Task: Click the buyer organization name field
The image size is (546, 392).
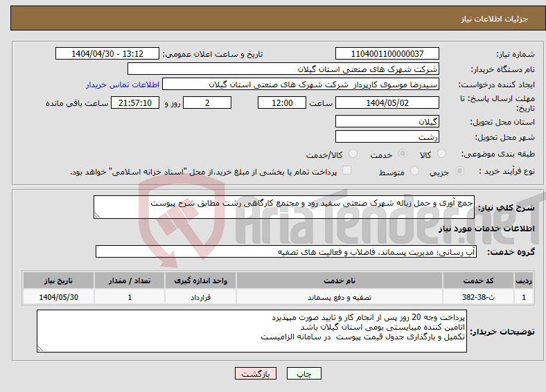Action: point(283,69)
